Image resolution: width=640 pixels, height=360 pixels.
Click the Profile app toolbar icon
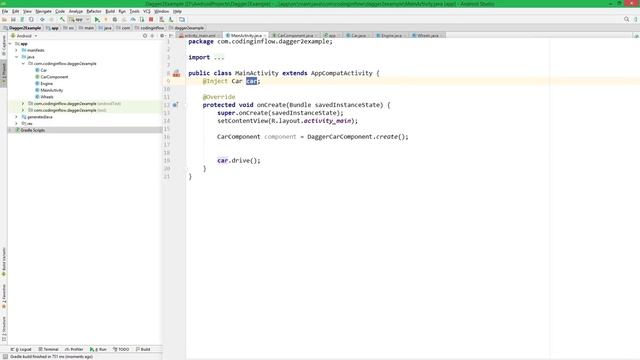pyautogui.click(x=133, y=20)
